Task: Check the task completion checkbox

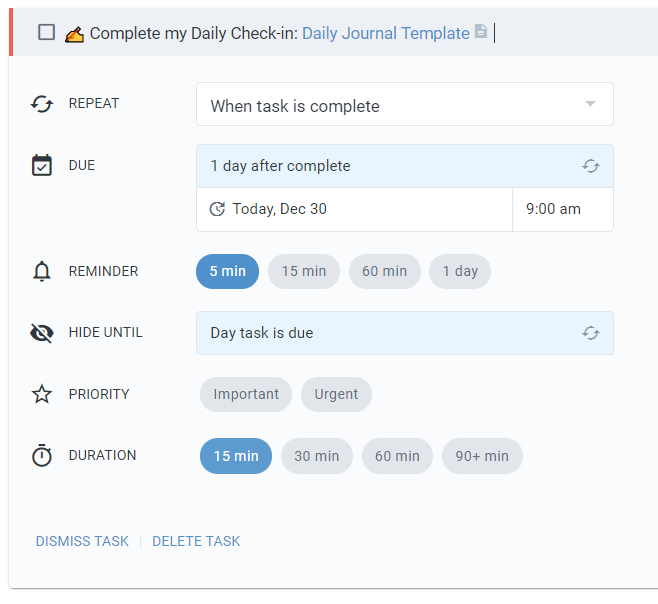Action: [x=46, y=32]
